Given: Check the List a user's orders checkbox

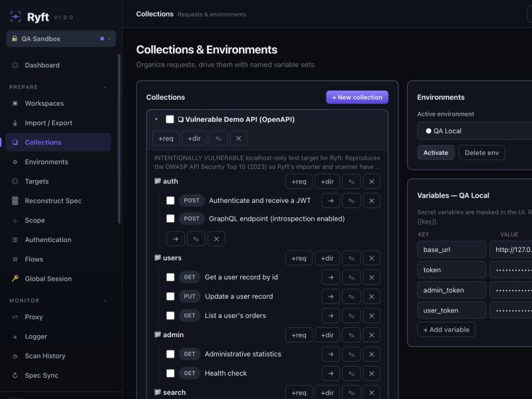Looking at the screenshot, I should click(x=170, y=315).
